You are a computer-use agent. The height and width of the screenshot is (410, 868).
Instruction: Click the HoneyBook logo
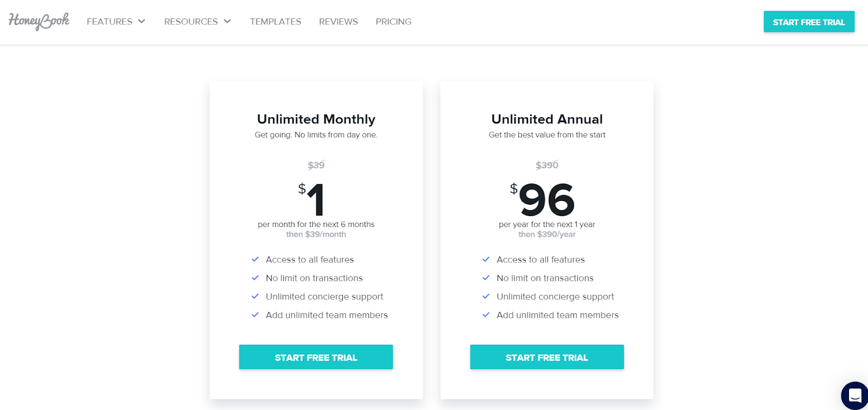click(39, 21)
